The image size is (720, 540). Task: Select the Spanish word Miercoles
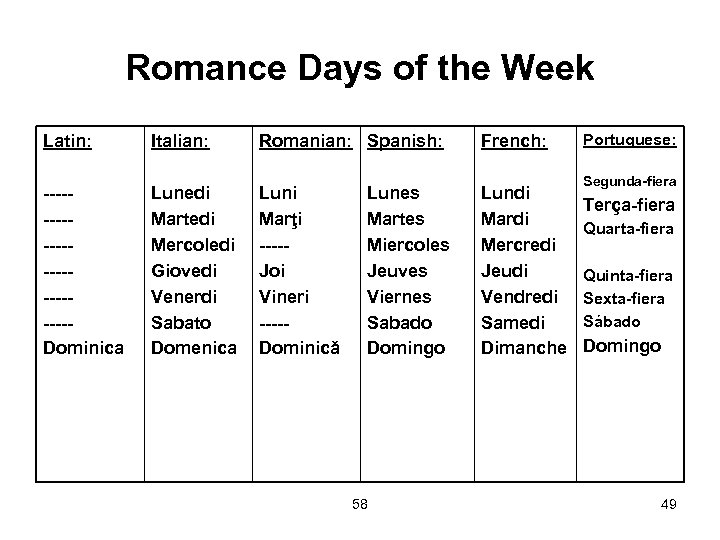(x=409, y=244)
